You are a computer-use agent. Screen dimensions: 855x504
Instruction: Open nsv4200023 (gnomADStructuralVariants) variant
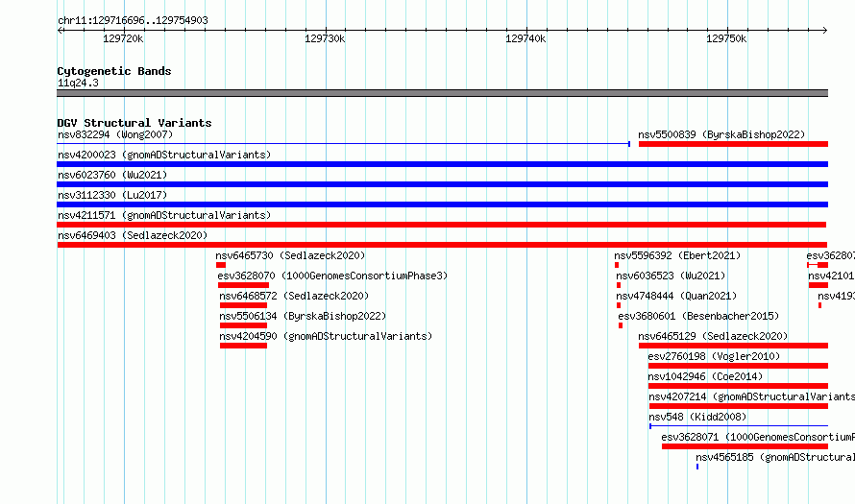pos(164,155)
